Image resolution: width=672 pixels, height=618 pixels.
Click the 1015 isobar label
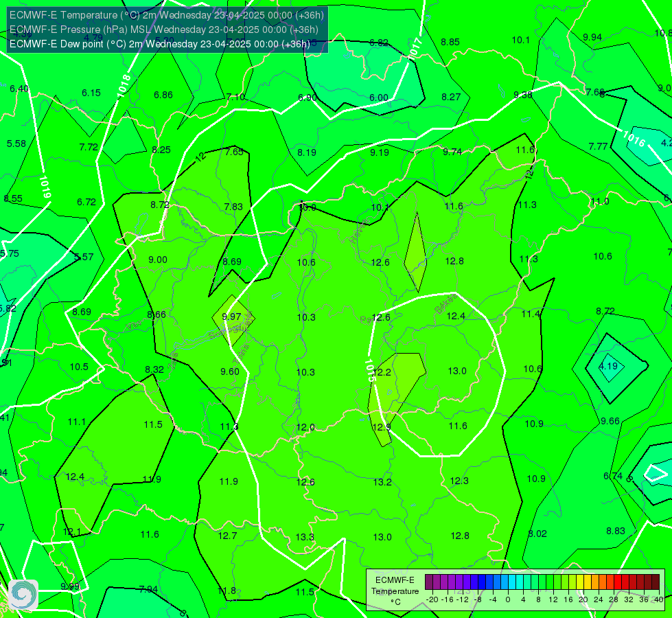click(370, 370)
